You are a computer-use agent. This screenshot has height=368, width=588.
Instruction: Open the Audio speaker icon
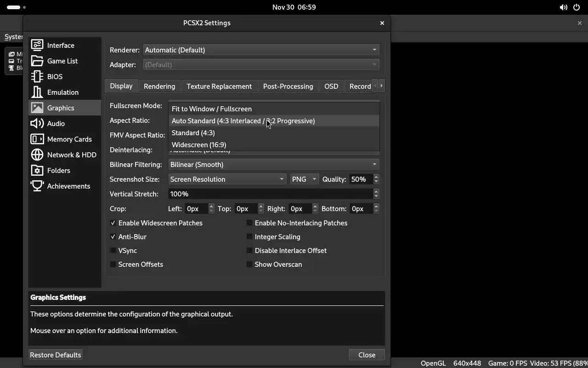[x=37, y=123]
